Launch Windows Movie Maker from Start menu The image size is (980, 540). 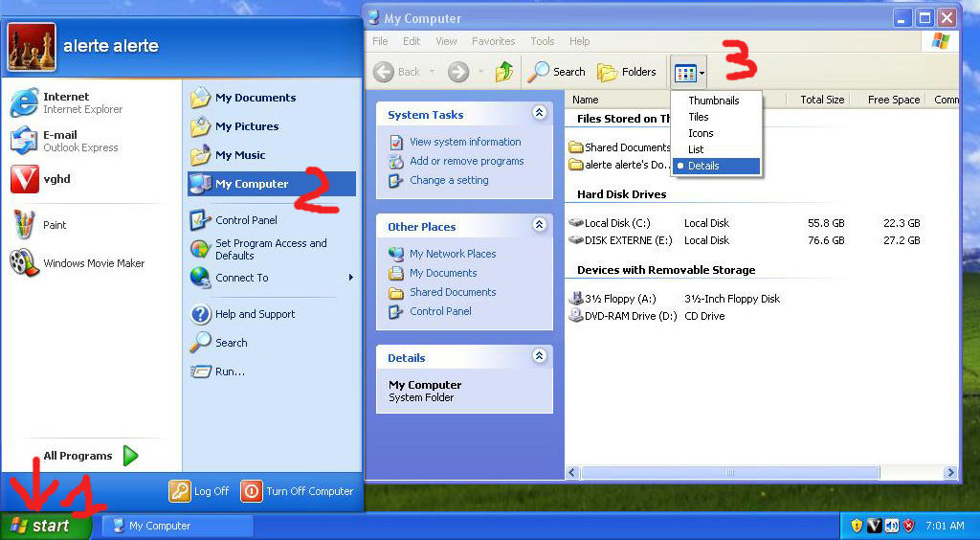[x=93, y=263]
